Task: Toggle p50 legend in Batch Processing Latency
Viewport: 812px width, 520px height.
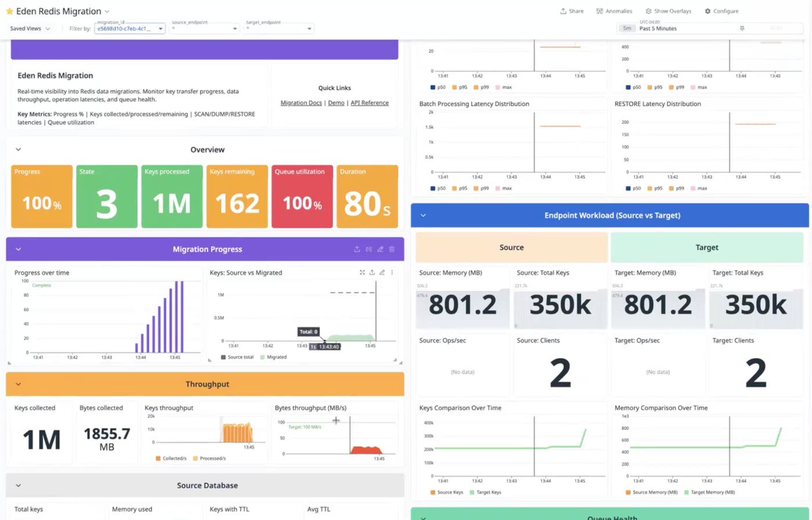Action: (438, 189)
